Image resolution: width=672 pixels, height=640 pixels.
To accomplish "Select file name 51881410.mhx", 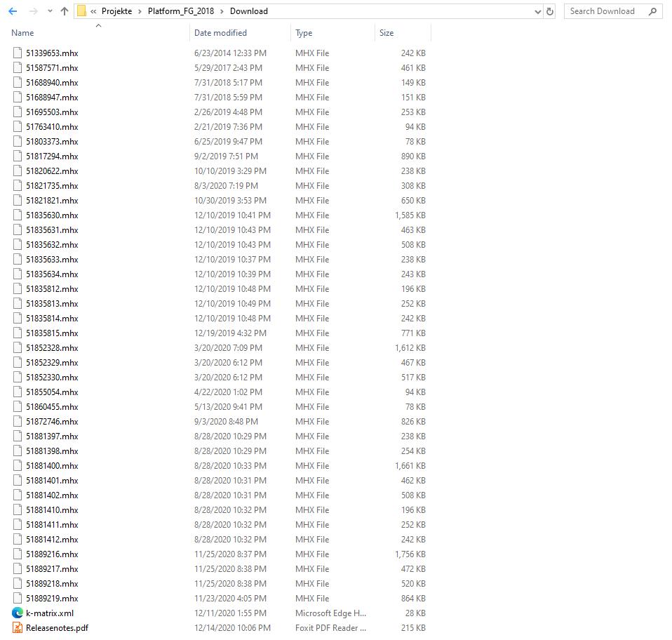I will 52,510.
